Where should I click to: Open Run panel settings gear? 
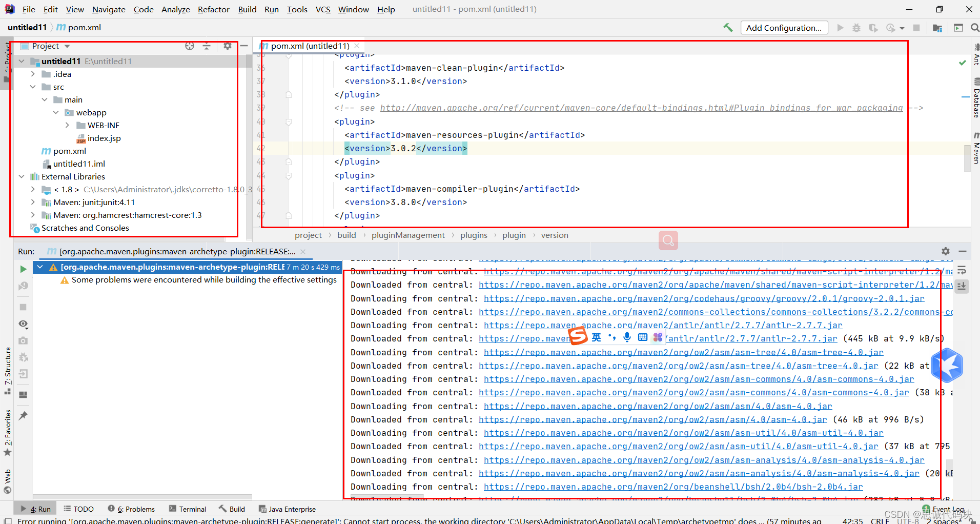(x=946, y=251)
